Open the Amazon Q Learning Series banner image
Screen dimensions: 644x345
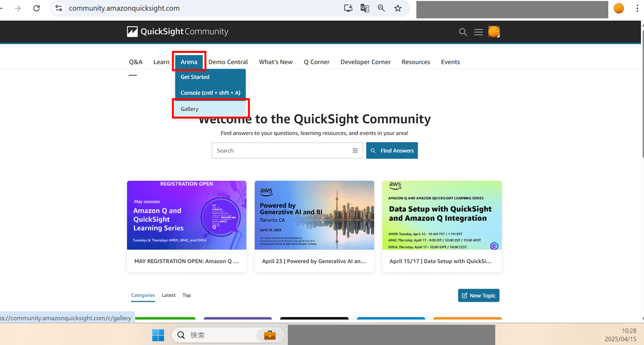click(x=187, y=215)
